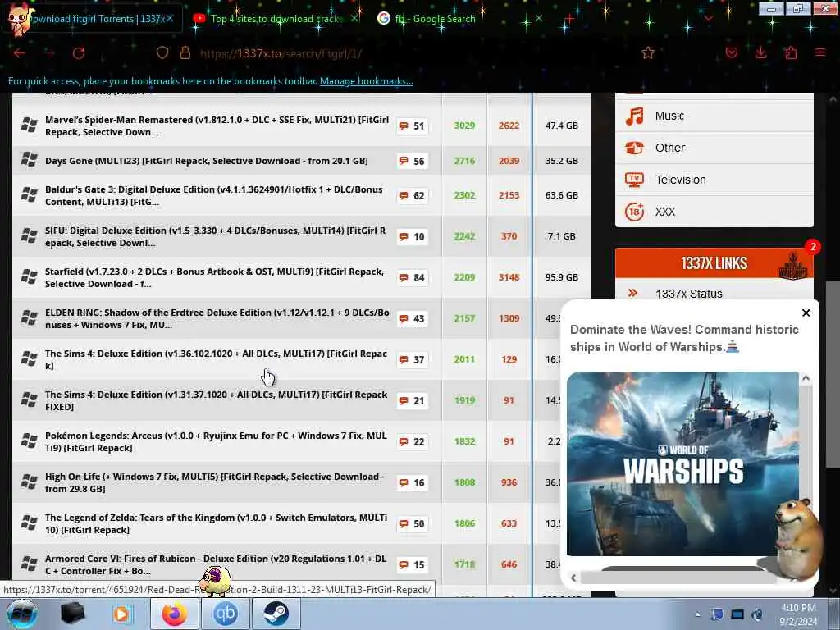This screenshot has width=840, height=630.
Task: Open Firefox from the taskbar
Action: pos(175,614)
